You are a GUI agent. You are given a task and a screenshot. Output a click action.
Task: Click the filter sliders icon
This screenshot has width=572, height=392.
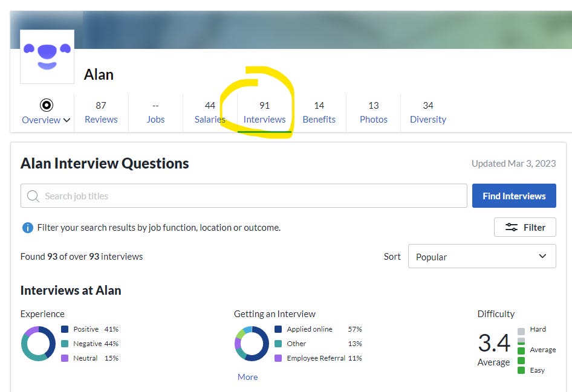pyautogui.click(x=511, y=227)
